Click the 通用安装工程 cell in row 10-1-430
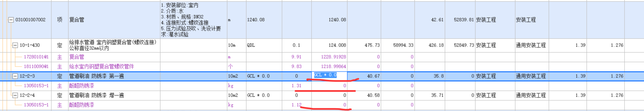The image size is (644, 111). click(x=532, y=45)
